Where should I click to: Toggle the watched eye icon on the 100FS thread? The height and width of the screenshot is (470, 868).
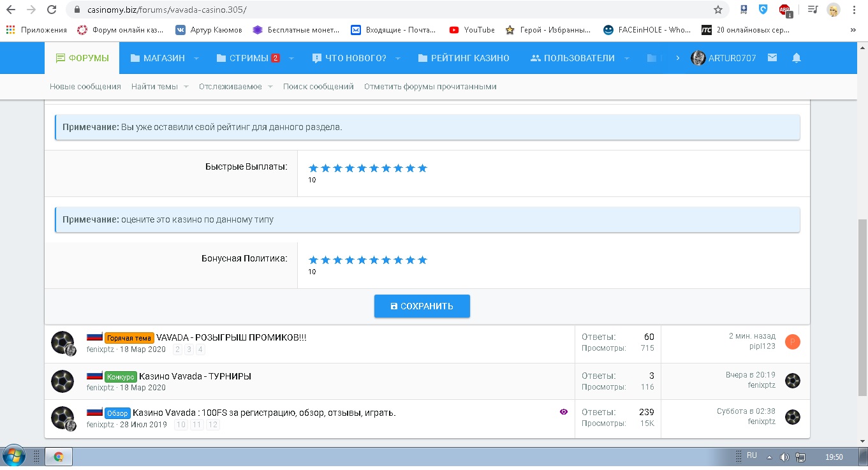tap(564, 412)
